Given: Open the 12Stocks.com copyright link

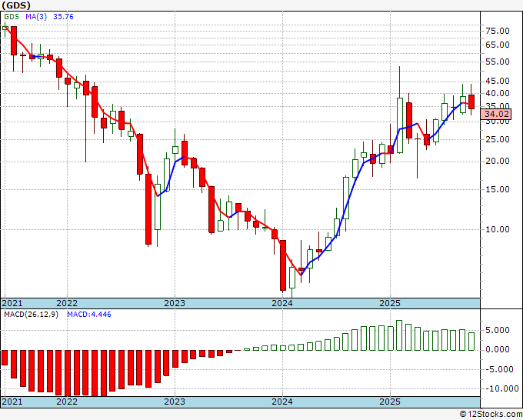Looking at the screenshot, I should click(x=491, y=415).
